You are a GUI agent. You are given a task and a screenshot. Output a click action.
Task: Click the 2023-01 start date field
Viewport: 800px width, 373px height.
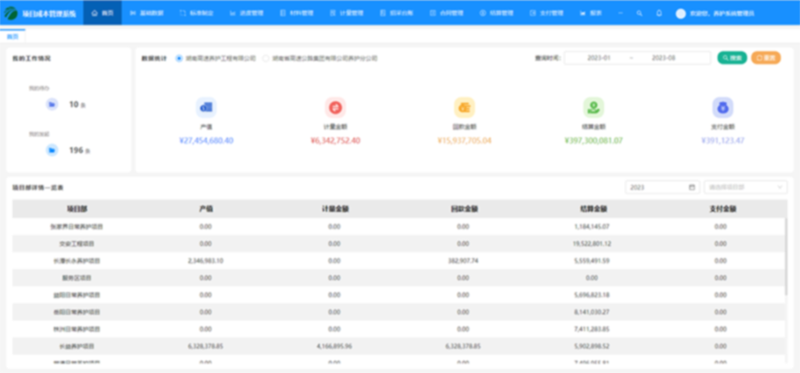click(599, 58)
